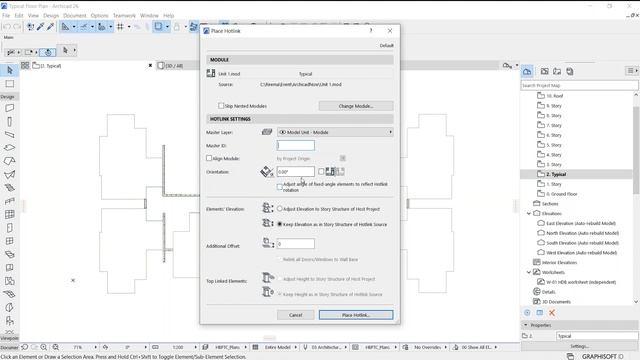
Task: Toggle Adjust angle of fixed-angle elements checkbox
Action: coord(280,187)
